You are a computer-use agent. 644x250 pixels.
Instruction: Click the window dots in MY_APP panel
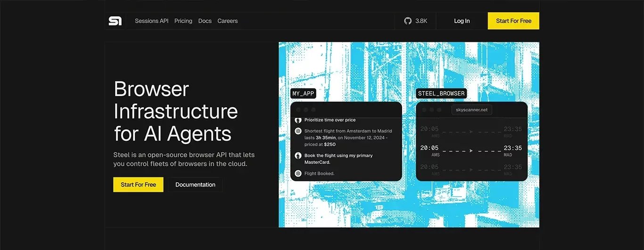(x=305, y=110)
